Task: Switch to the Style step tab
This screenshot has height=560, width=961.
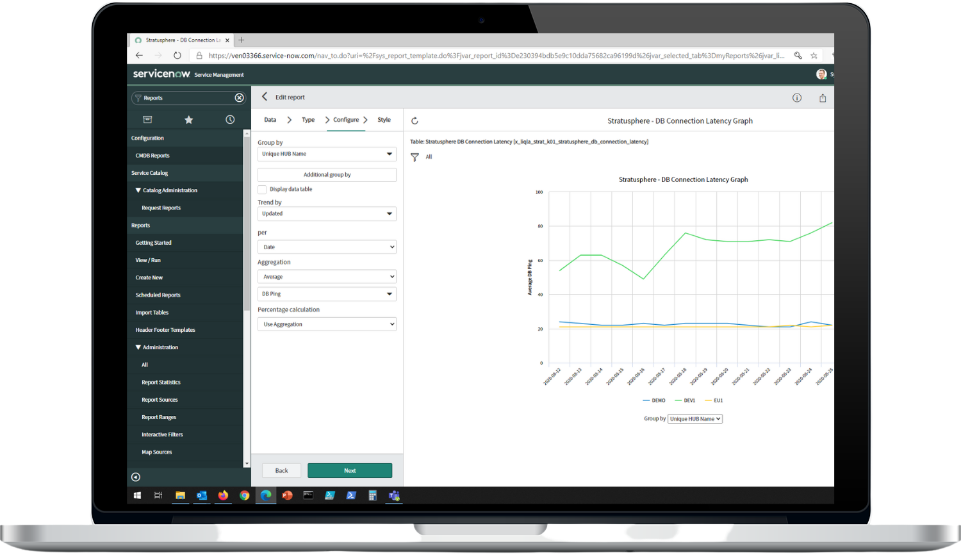Action: click(384, 120)
